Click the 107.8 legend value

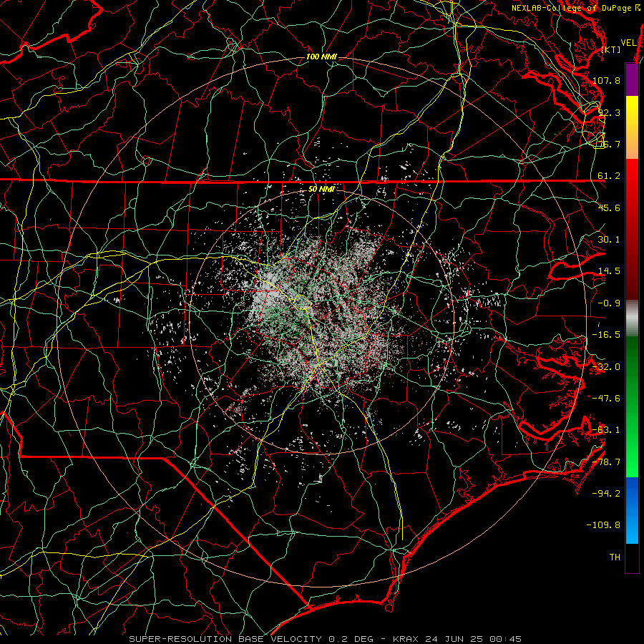click(x=606, y=80)
